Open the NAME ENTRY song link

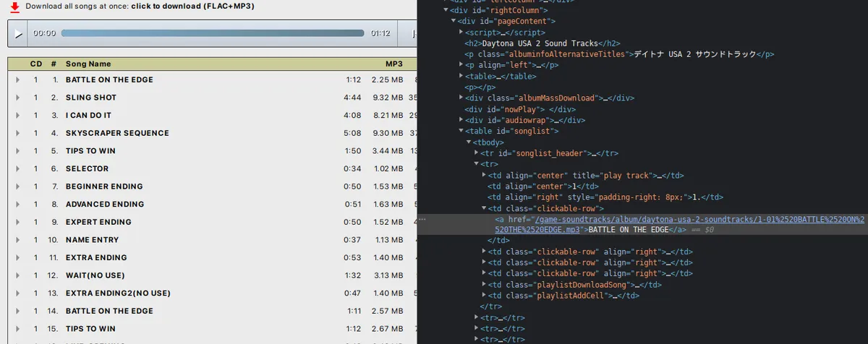click(x=92, y=240)
